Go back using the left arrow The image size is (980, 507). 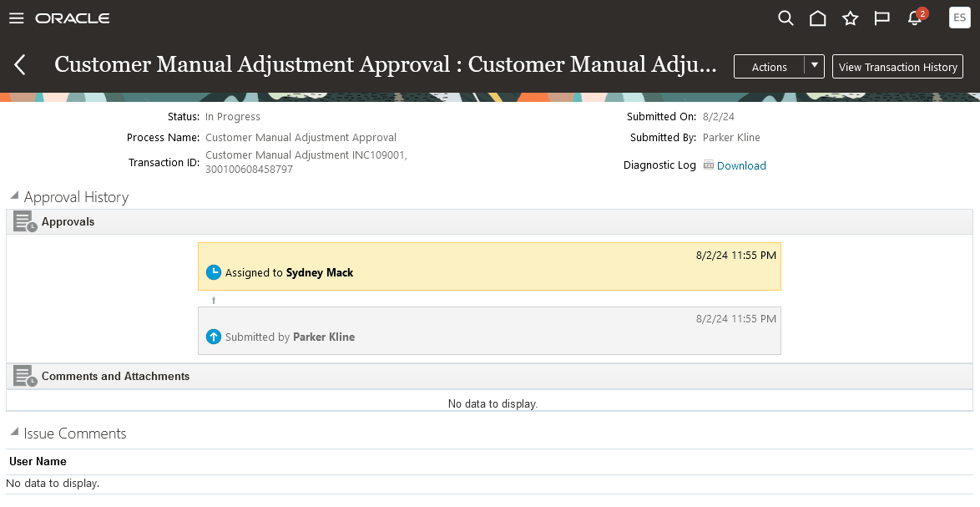pyautogui.click(x=20, y=64)
